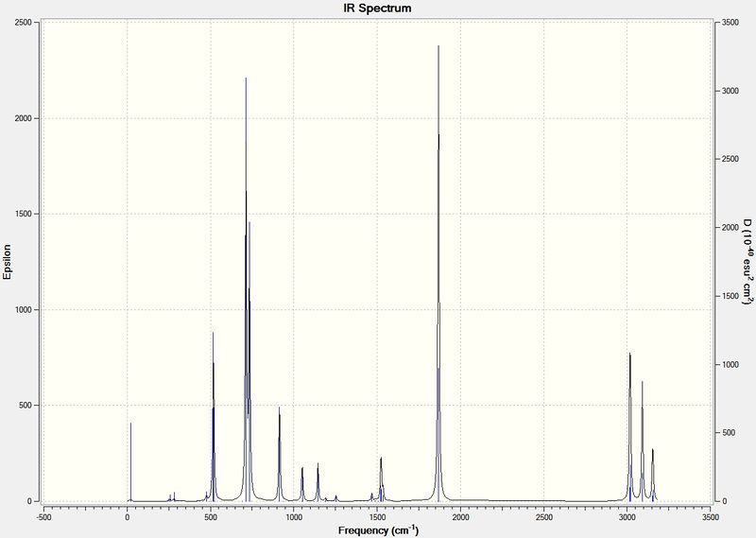Click the 2500 tick label on Epsilon axis

point(24,23)
